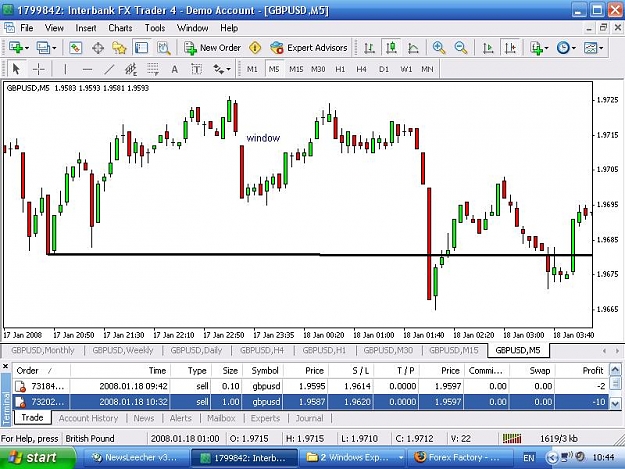Open the File menu
The height and width of the screenshot is (469, 625).
(x=27, y=28)
